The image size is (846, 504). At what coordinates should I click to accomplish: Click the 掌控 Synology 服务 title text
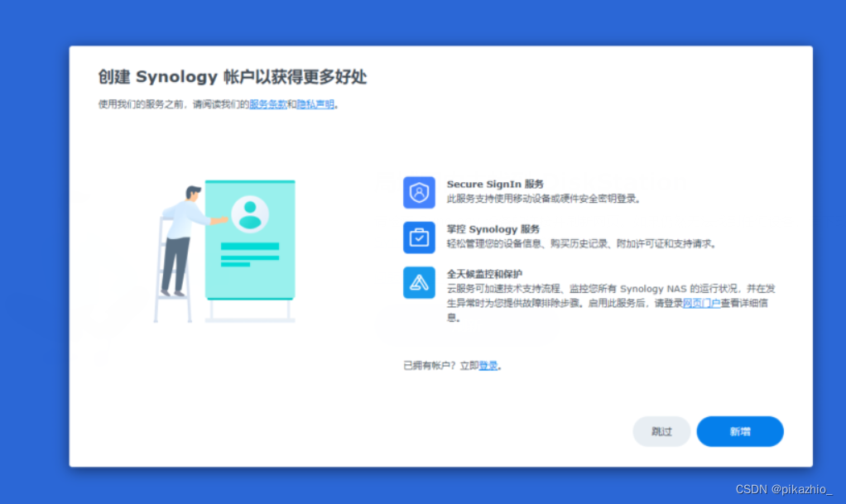[493, 228]
